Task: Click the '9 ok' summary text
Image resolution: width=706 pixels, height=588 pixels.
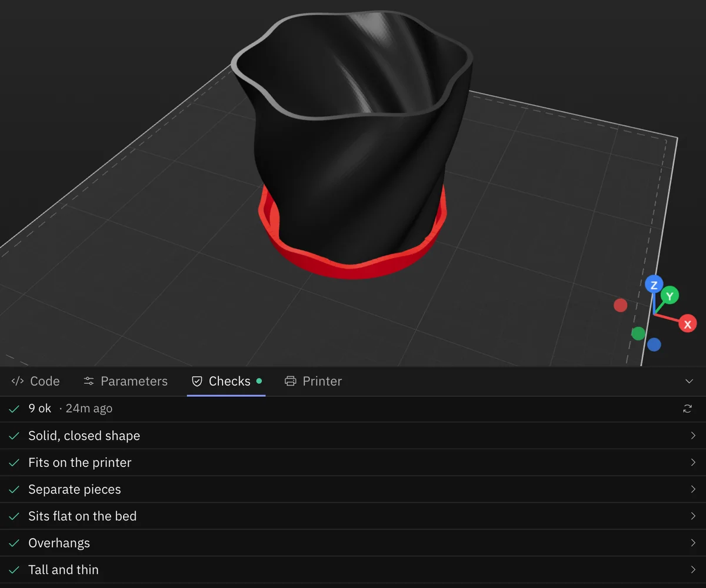Action: coord(40,408)
